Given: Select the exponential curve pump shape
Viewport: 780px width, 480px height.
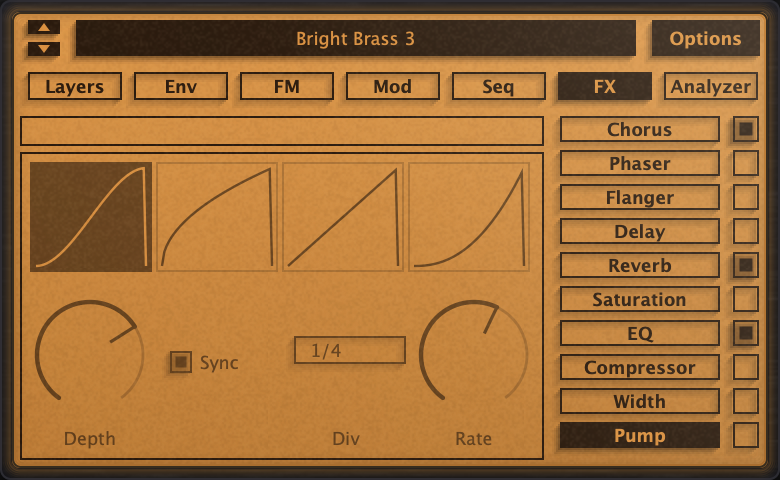Looking at the screenshot, I should (469, 216).
